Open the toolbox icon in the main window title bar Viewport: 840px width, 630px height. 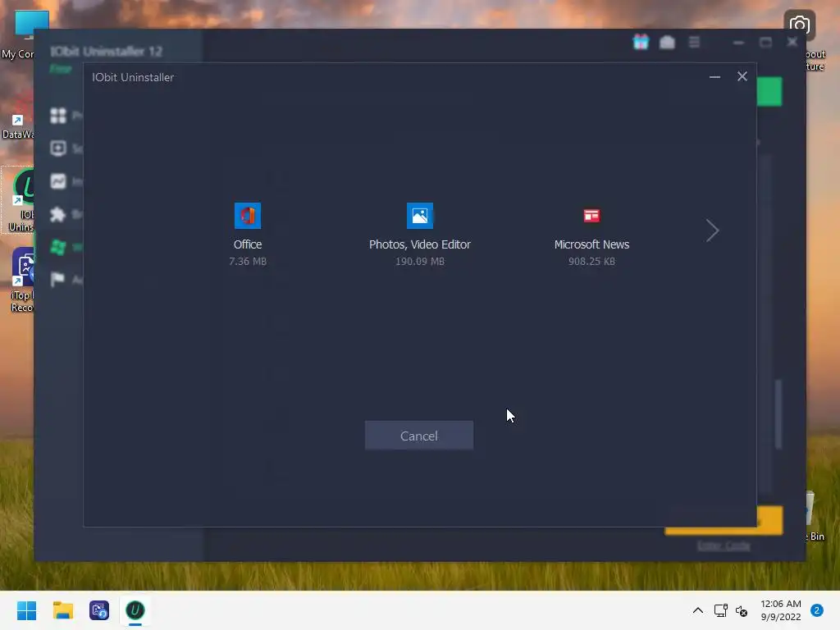[x=667, y=42]
